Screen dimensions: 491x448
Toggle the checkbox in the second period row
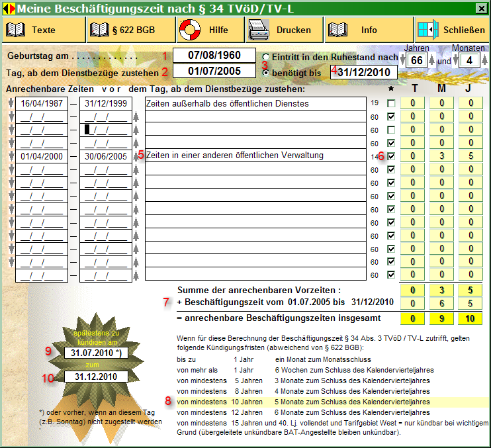tap(391, 116)
